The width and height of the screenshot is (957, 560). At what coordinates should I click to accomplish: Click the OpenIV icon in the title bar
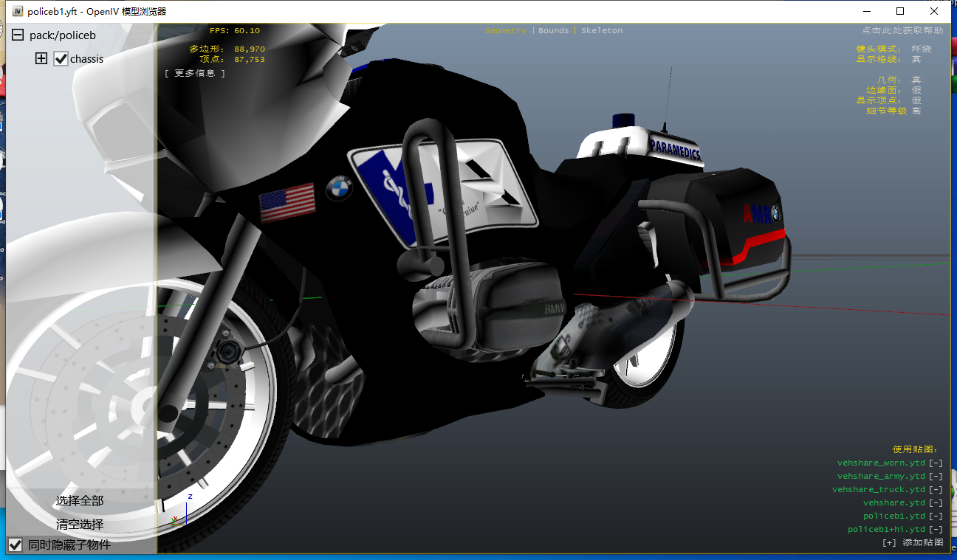[17, 11]
